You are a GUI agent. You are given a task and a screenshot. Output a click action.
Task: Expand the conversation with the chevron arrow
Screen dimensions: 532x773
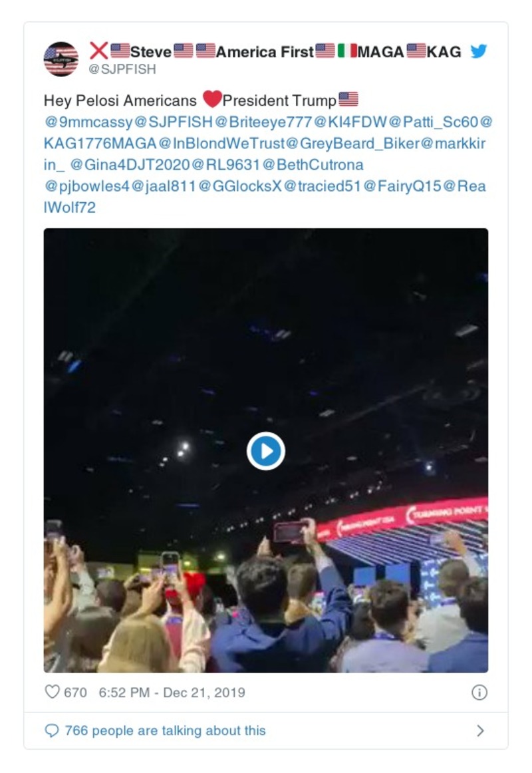[480, 730]
